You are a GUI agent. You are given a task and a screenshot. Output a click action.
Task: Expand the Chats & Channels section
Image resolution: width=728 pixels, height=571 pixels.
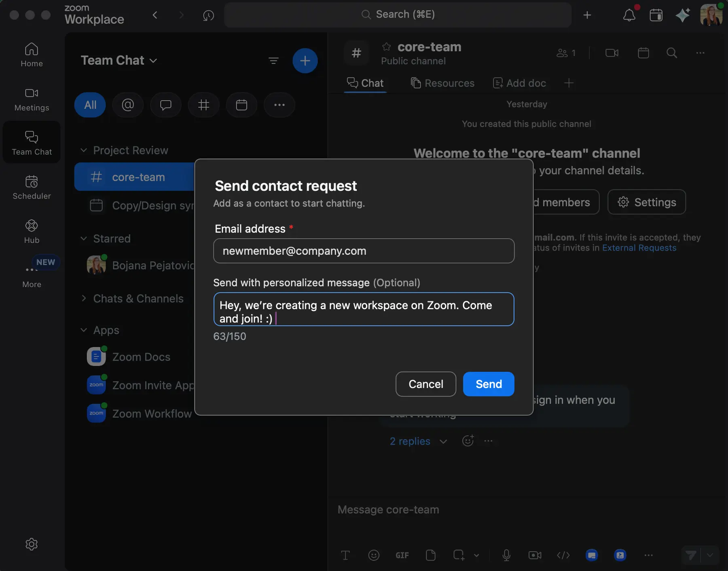(83, 298)
